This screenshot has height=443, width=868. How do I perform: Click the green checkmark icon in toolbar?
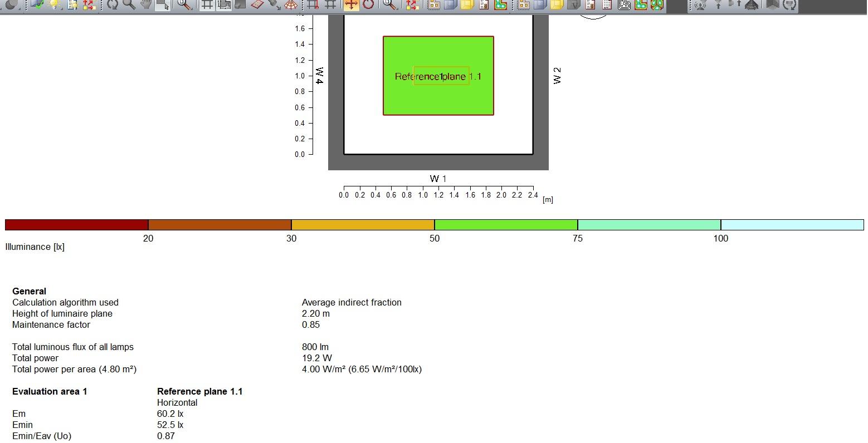tap(38, 4)
